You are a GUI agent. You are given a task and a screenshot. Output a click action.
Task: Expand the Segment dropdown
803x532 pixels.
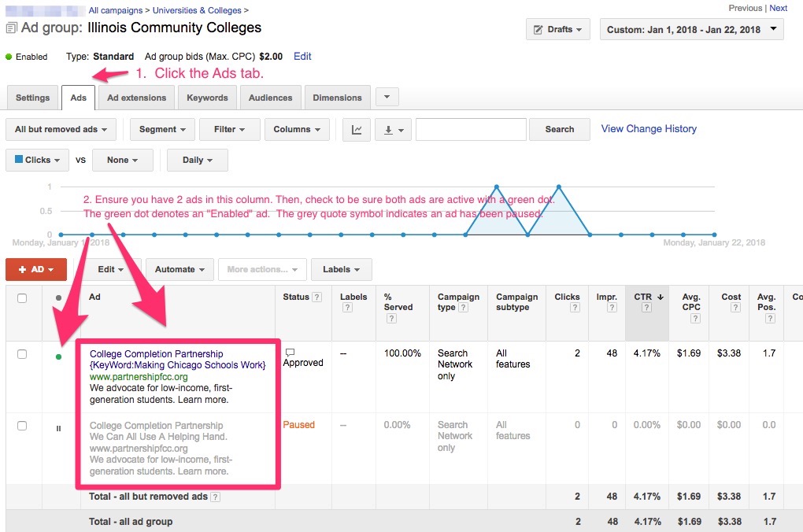click(162, 130)
